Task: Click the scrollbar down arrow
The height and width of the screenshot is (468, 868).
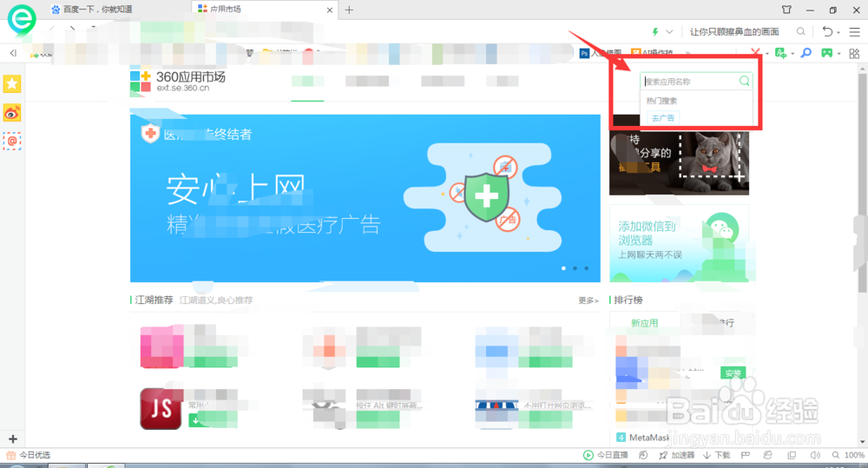Action: 863,441
